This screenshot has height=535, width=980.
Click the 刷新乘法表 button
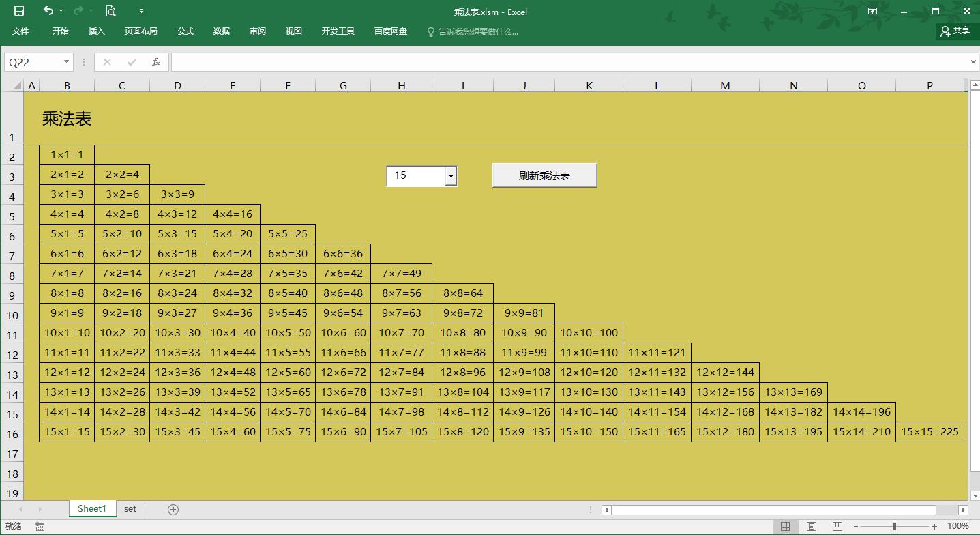[544, 175]
